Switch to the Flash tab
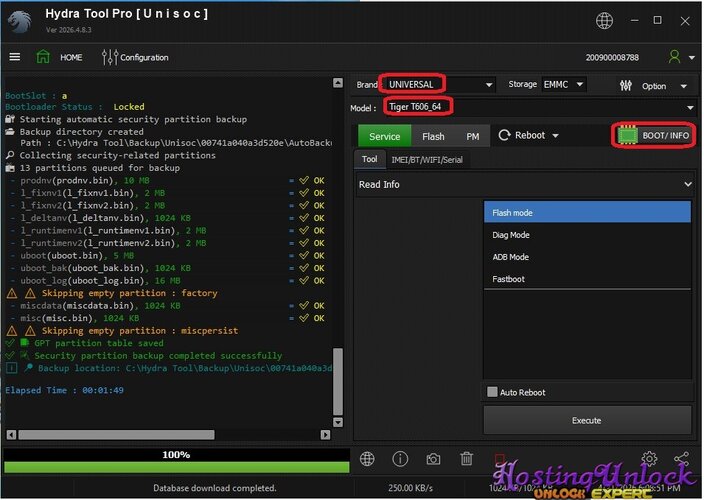The image size is (704, 500). (x=433, y=136)
